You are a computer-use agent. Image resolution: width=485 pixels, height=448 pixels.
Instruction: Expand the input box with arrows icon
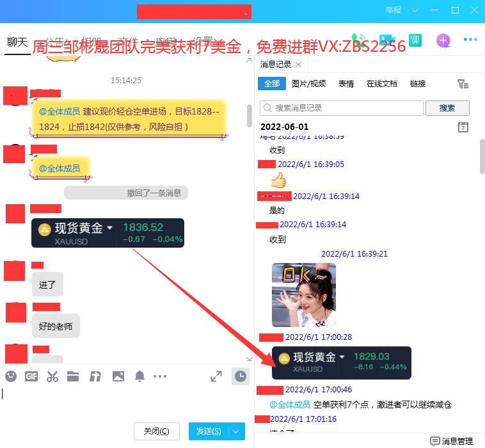point(216,376)
